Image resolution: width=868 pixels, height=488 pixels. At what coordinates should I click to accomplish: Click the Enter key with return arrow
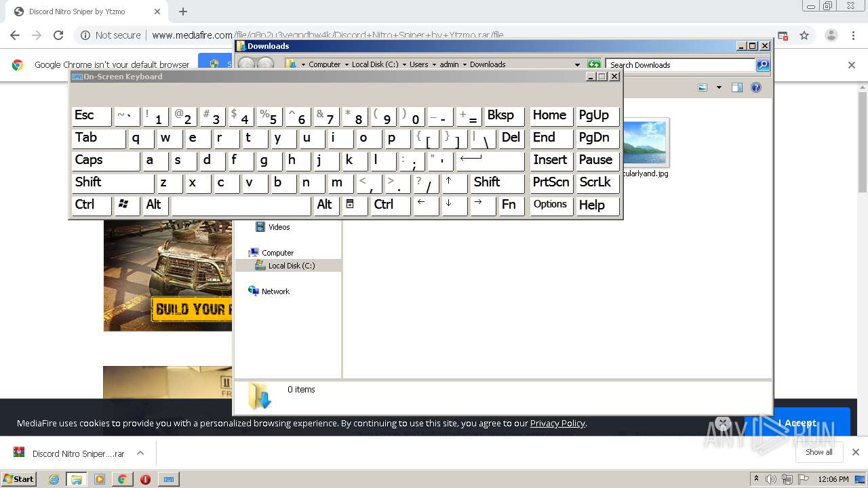pos(490,161)
